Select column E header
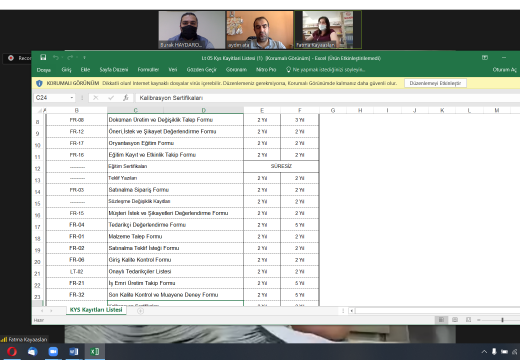Screen dimensions: 520x360 coord(262,110)
